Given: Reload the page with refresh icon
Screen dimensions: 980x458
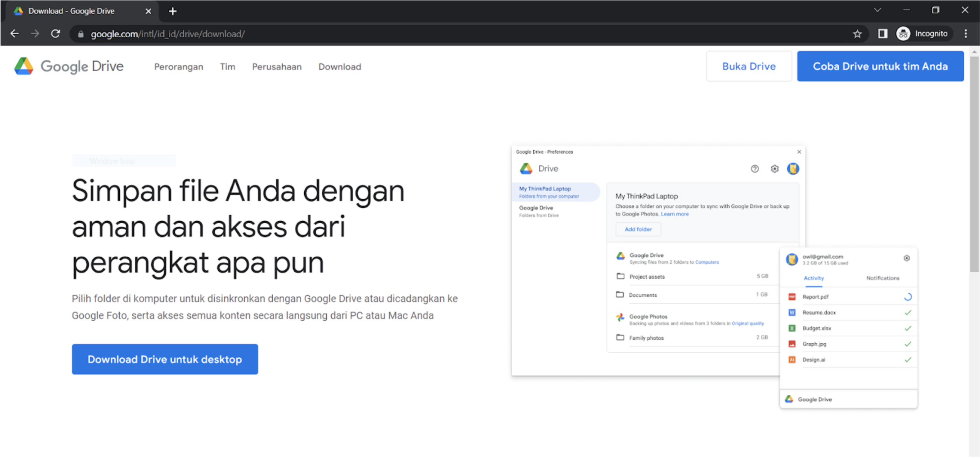Looking at the screenshot, I should [55, 34].
